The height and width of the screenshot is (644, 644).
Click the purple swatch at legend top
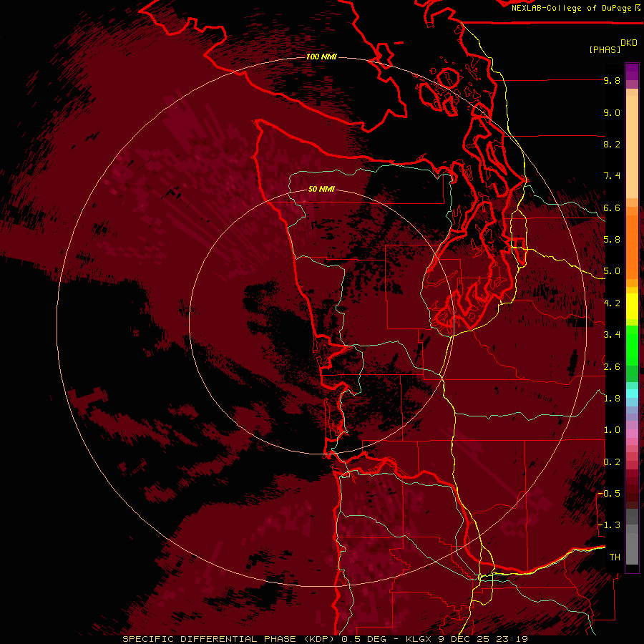632,72
